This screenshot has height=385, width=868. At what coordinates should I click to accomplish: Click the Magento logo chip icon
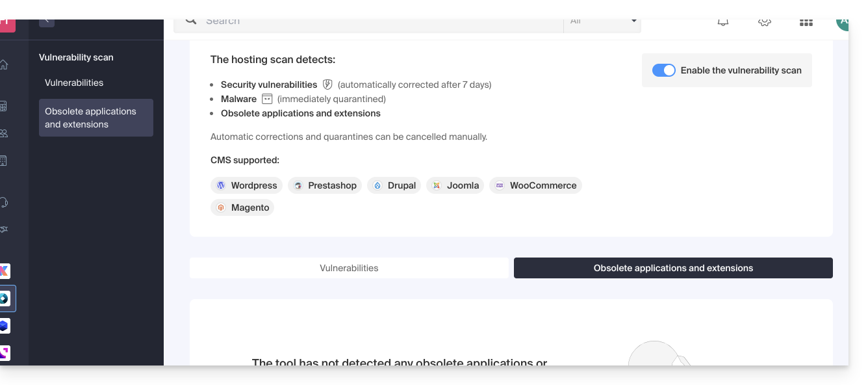click(x=221, y=207)
